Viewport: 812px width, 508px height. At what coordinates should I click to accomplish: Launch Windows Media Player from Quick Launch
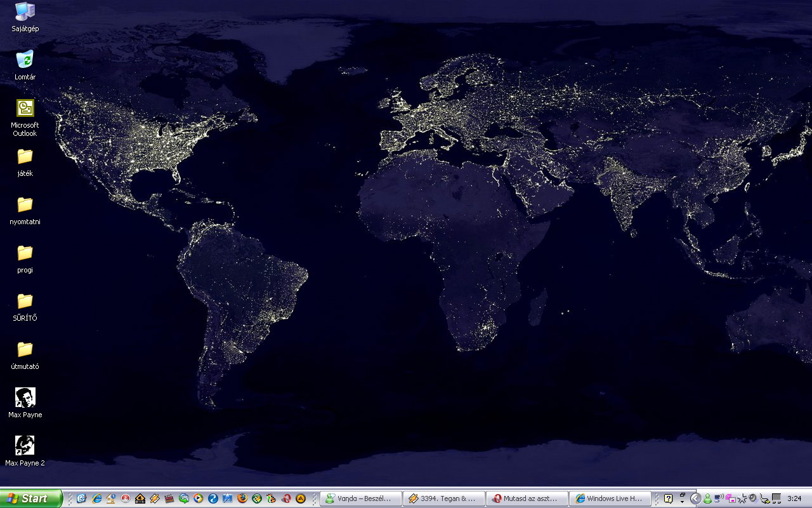[198, 498]
